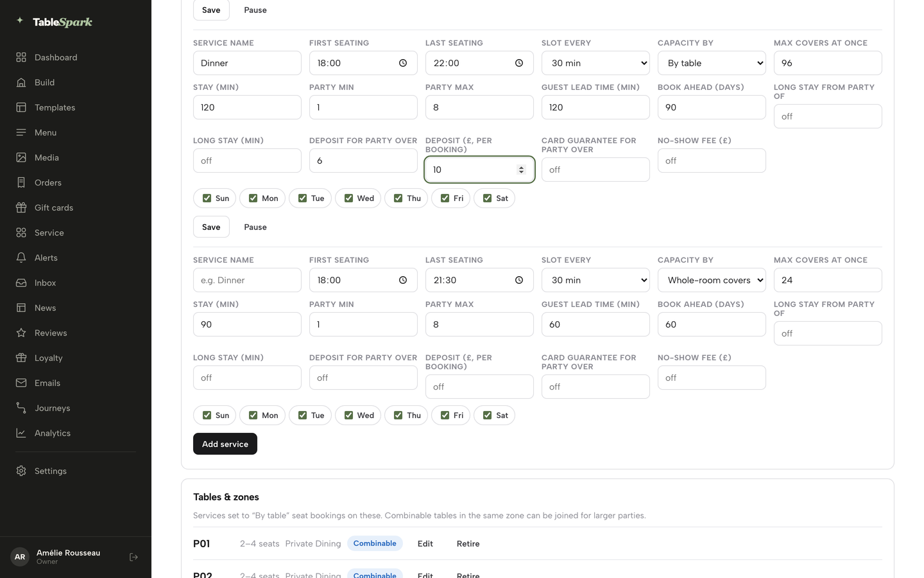The width and height of the screenshot is (924, 578).
Task: Uncheck Wed for the Dinner service
Action: [x=348, y=198]
